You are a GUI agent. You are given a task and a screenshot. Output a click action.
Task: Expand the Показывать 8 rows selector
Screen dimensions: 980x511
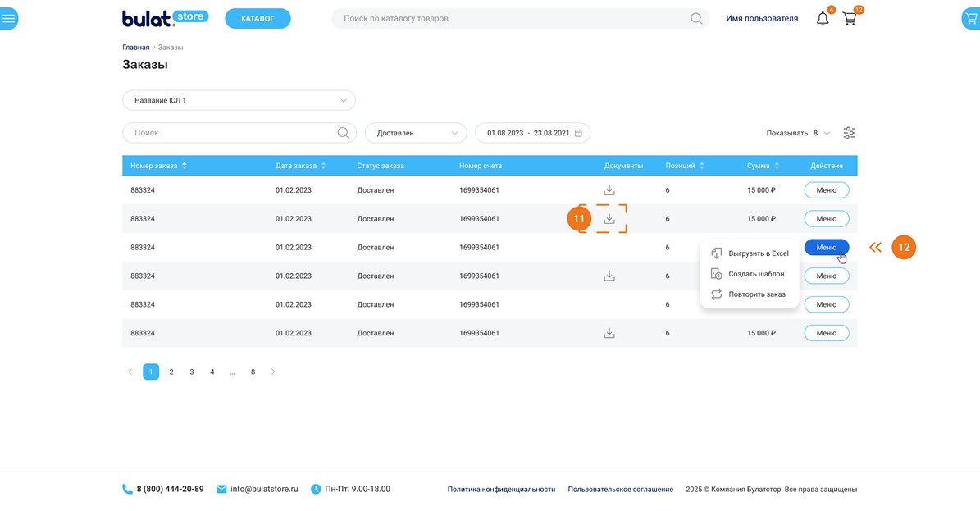pyautogui.click(x=826, y=133)
